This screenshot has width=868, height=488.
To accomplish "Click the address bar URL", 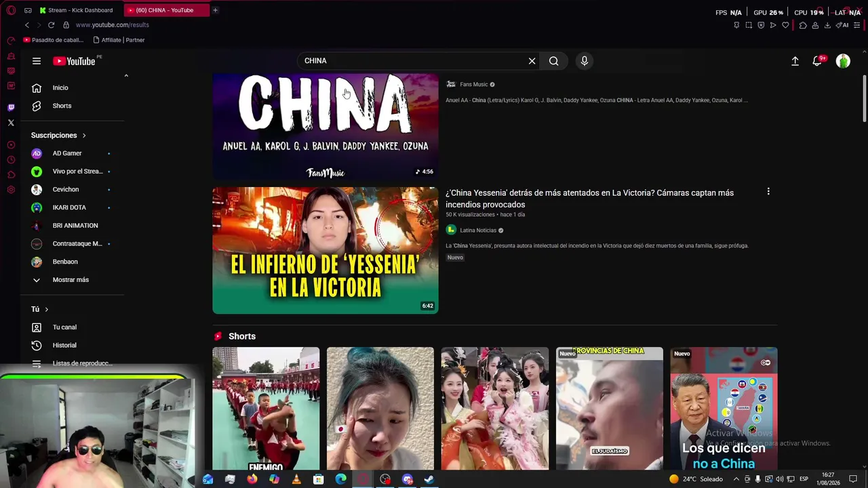I will coord(113,25).
